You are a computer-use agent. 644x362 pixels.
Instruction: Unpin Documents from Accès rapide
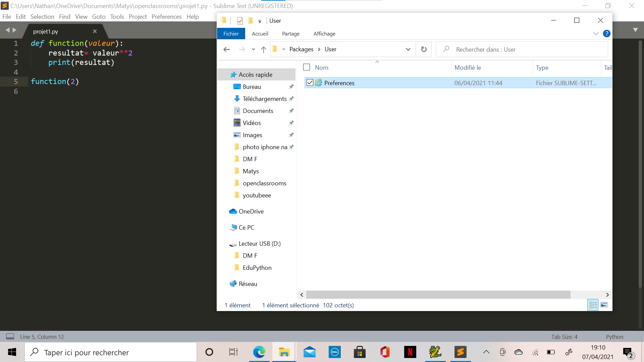point(291,111)
